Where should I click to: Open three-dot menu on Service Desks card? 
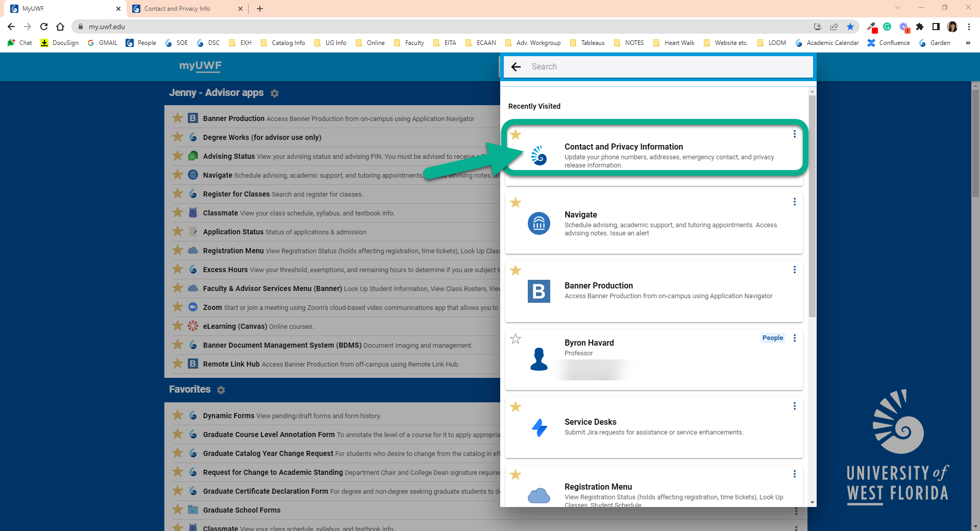pos(794,406)
